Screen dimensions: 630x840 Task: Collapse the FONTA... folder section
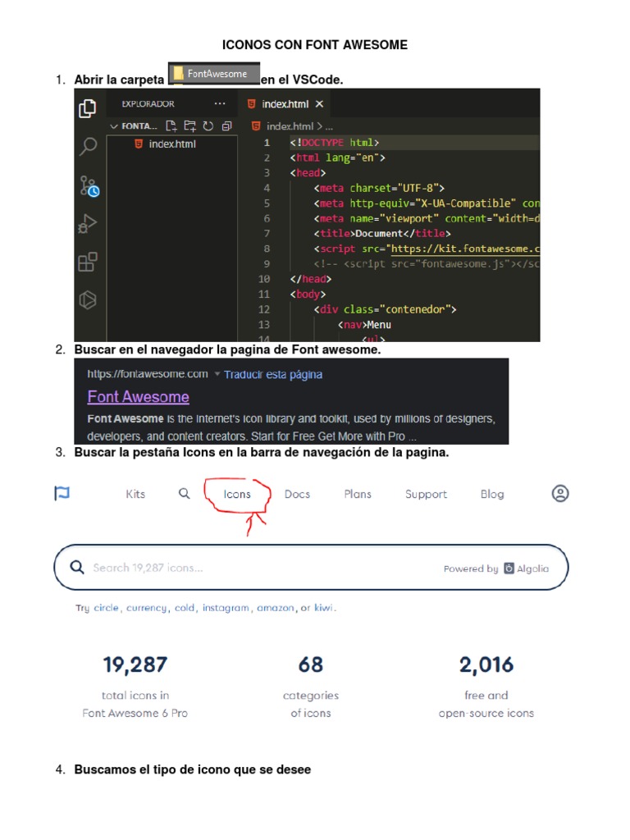(114, 126)
